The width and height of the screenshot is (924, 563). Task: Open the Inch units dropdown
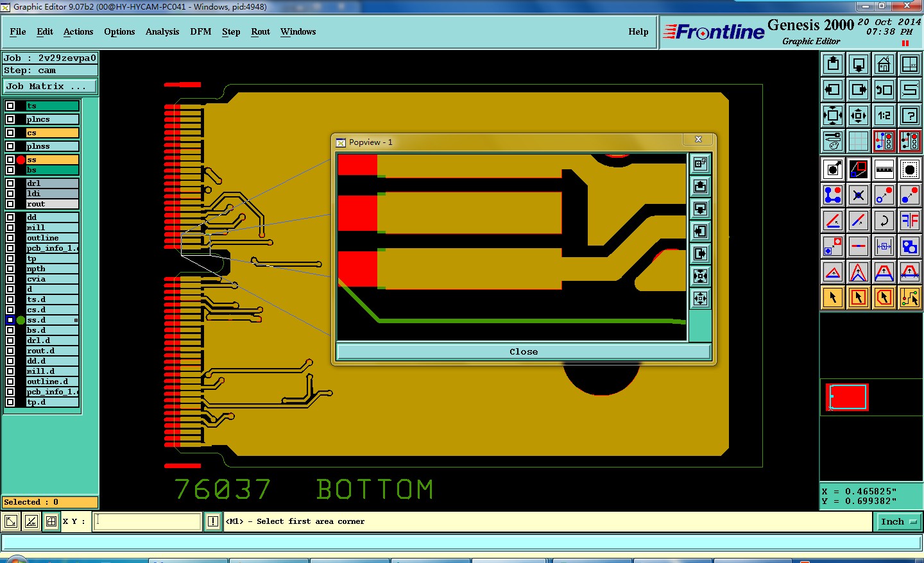898,522
